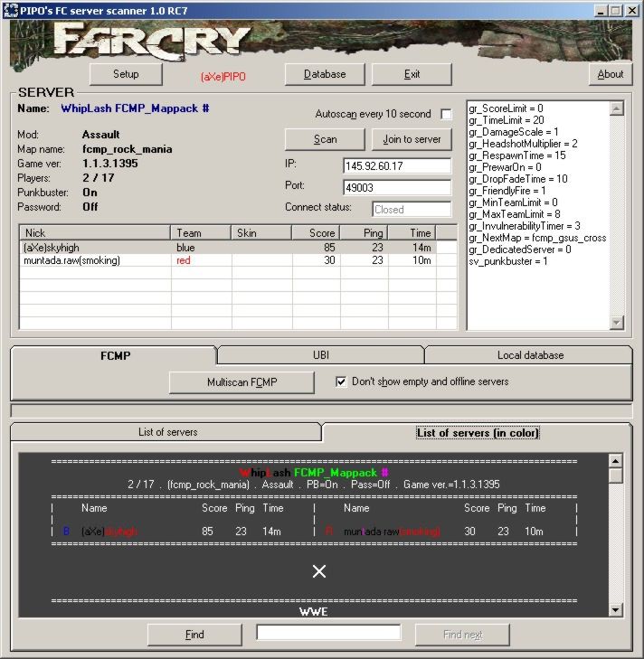Focus the Port input field

(x=397, y=187)
